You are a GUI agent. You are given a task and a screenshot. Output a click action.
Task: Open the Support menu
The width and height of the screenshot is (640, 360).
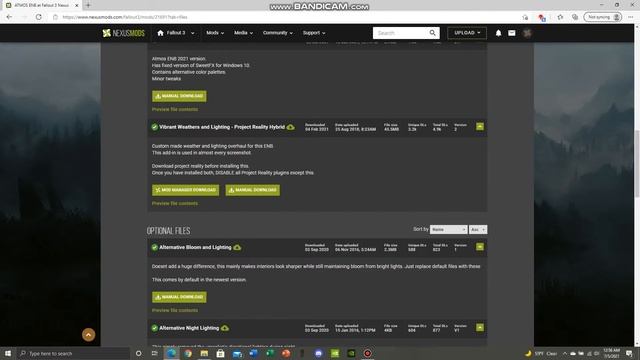(x=314, y=33)
